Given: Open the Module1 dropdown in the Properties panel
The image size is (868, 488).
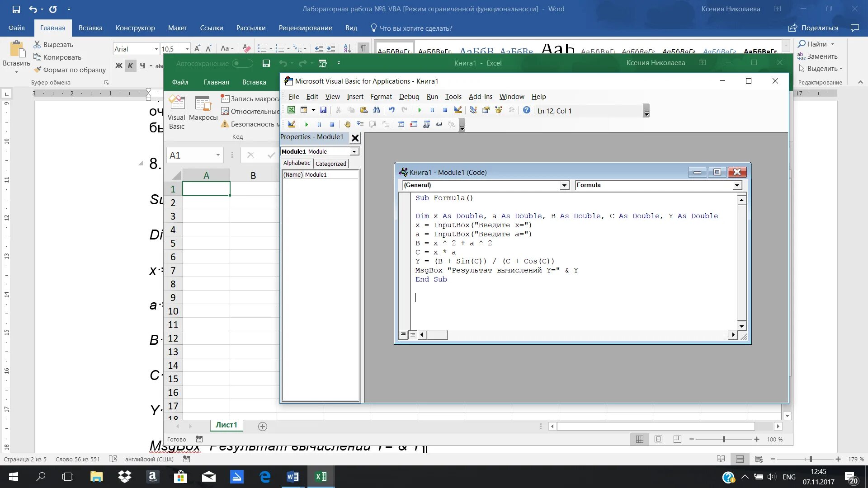Looking at the screenshot, I should pyautogui.click(x=354, y=152).
